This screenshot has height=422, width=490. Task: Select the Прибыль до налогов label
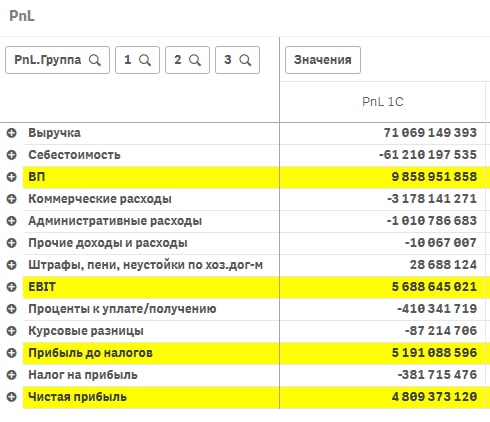[90, 353]
